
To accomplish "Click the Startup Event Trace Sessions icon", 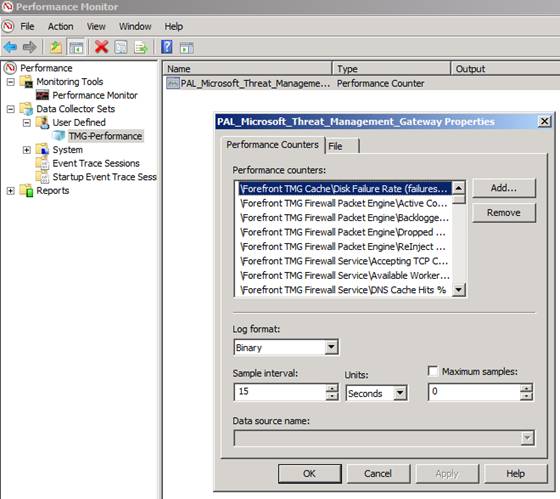I will [x=42, y=177].
